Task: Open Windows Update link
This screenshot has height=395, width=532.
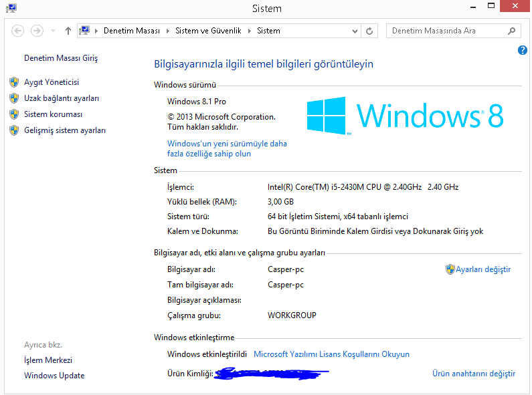Action: pos(54,376)
